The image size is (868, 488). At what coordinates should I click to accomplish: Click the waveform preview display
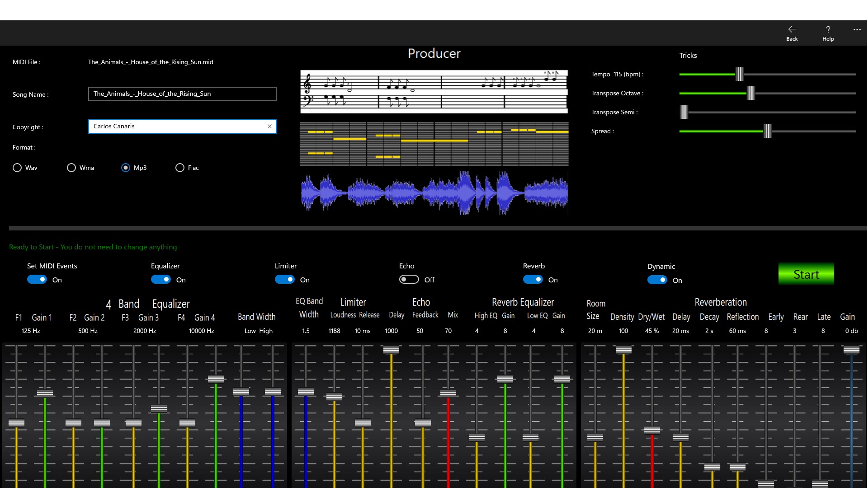pyautogui.click(x=433, y=192)
